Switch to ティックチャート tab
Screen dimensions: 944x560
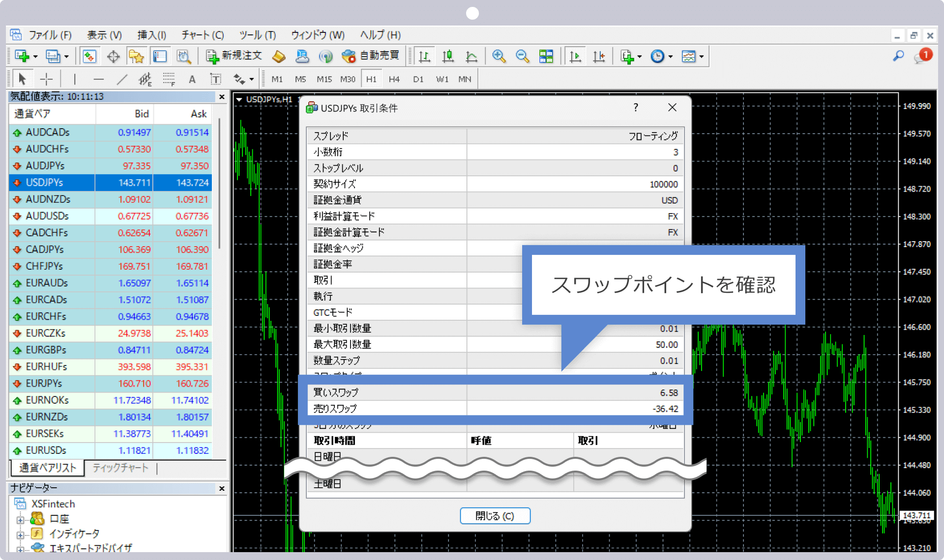[120, 468]
